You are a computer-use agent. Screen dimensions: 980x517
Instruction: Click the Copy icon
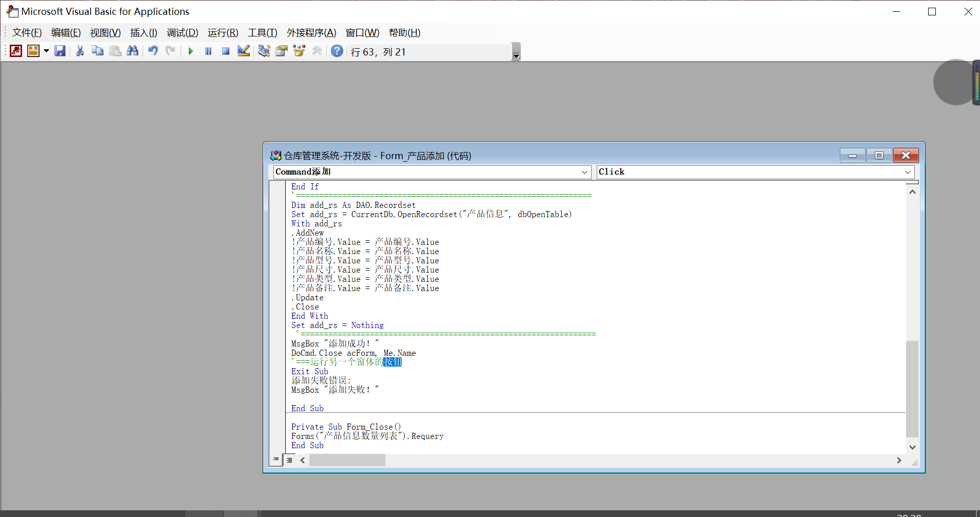pyautogui.click(x=97, y=51)
